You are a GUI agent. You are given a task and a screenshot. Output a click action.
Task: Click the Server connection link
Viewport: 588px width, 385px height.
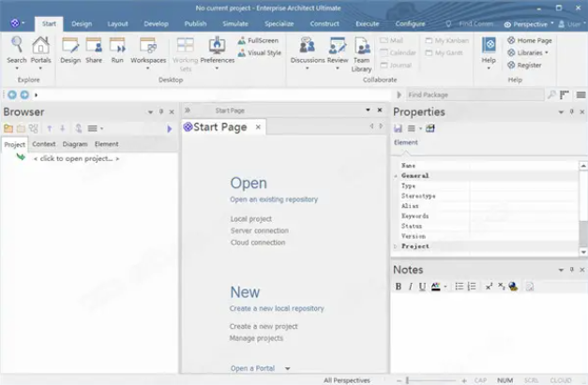click(260, 230)
